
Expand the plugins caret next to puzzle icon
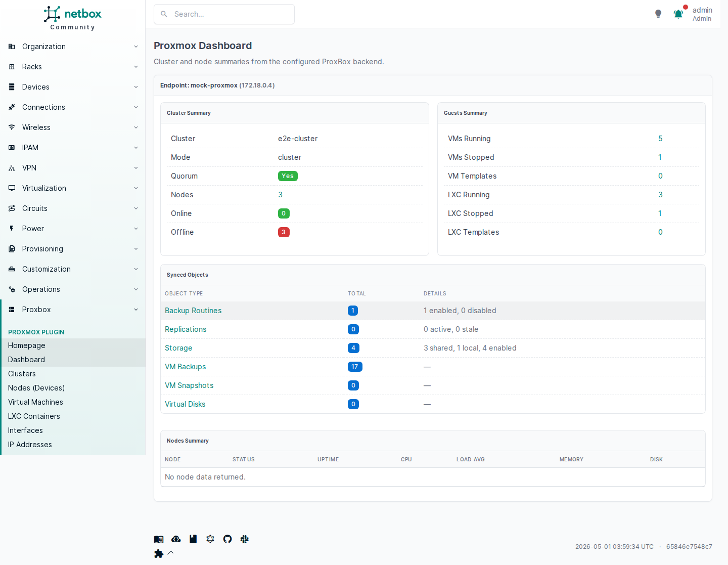pos(170,553)
